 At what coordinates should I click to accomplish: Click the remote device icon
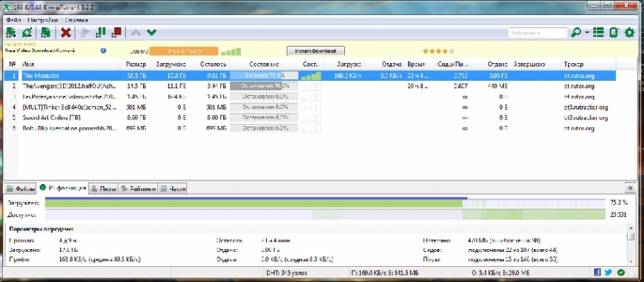[x=614, y=32]
